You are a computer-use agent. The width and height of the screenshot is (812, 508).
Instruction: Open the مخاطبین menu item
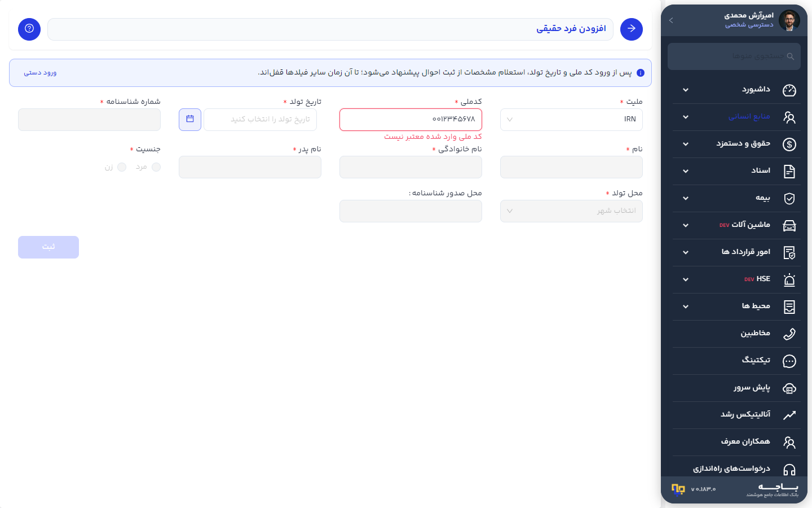coord(736,334)
